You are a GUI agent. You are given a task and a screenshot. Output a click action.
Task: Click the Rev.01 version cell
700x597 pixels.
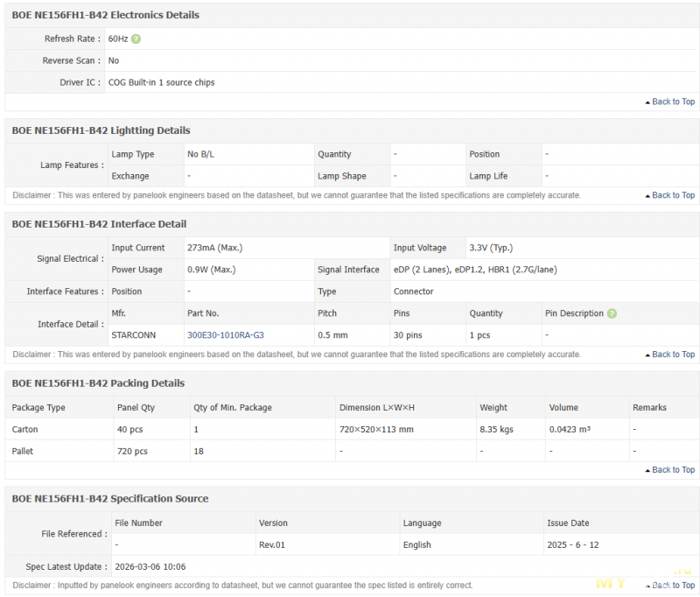[273, 544]
